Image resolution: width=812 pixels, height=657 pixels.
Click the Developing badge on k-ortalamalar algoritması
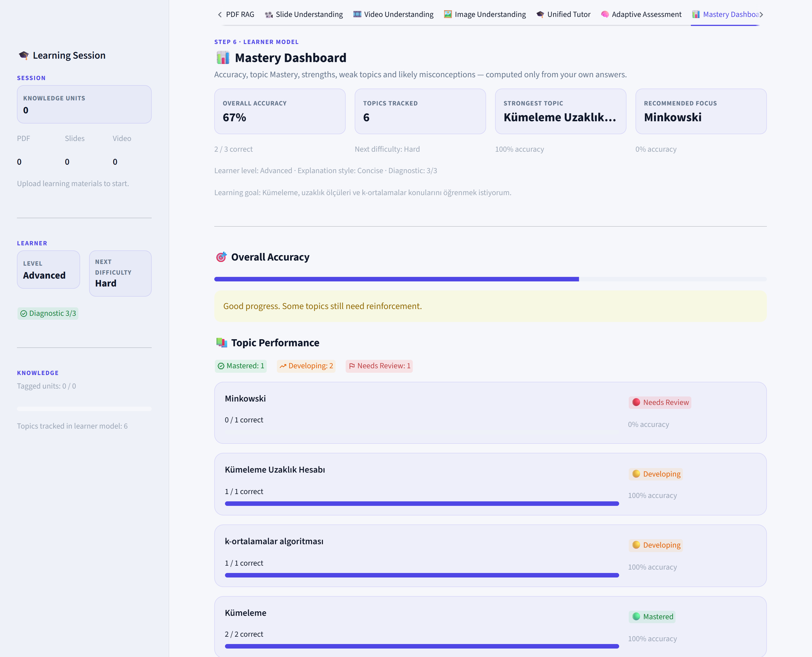coord(656,545)
